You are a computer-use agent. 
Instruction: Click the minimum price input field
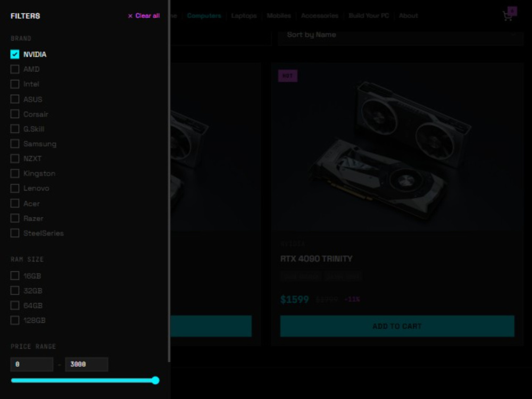(32, 364)
